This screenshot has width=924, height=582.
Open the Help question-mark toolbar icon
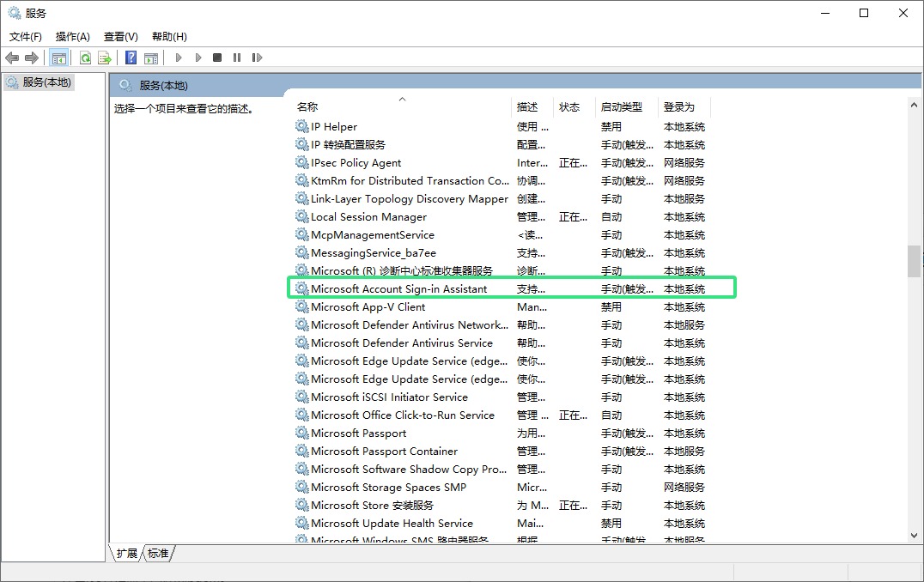pos(131,58)
